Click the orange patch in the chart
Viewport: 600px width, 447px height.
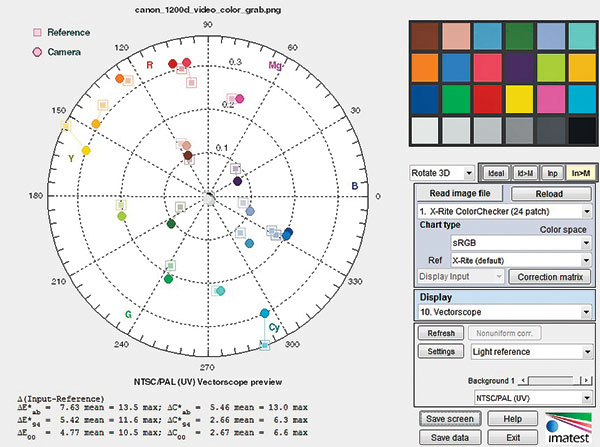click(x=425, y=68)
